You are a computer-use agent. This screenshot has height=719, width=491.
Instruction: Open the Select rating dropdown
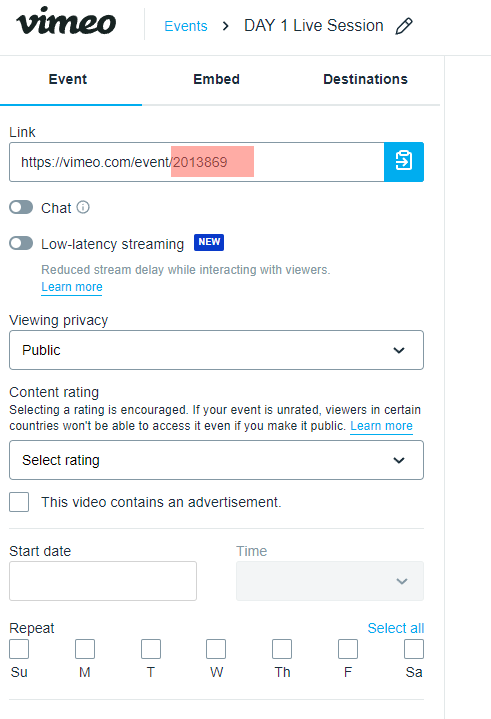[216, 460]
